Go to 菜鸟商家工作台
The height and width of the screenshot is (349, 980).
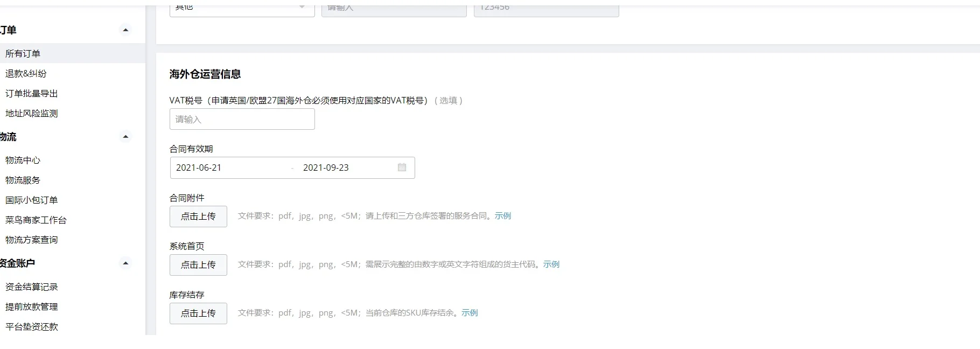36,220
